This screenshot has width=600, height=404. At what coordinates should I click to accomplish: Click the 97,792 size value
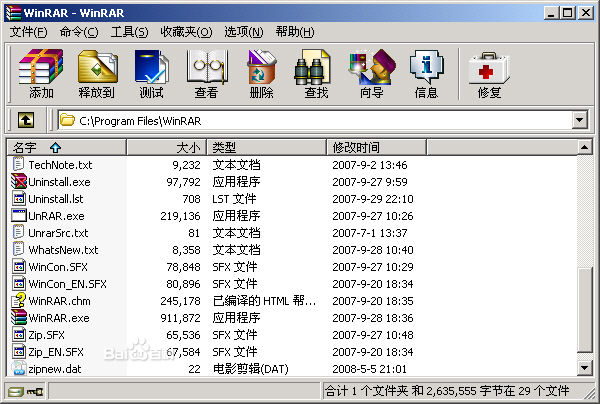point(183,182)
